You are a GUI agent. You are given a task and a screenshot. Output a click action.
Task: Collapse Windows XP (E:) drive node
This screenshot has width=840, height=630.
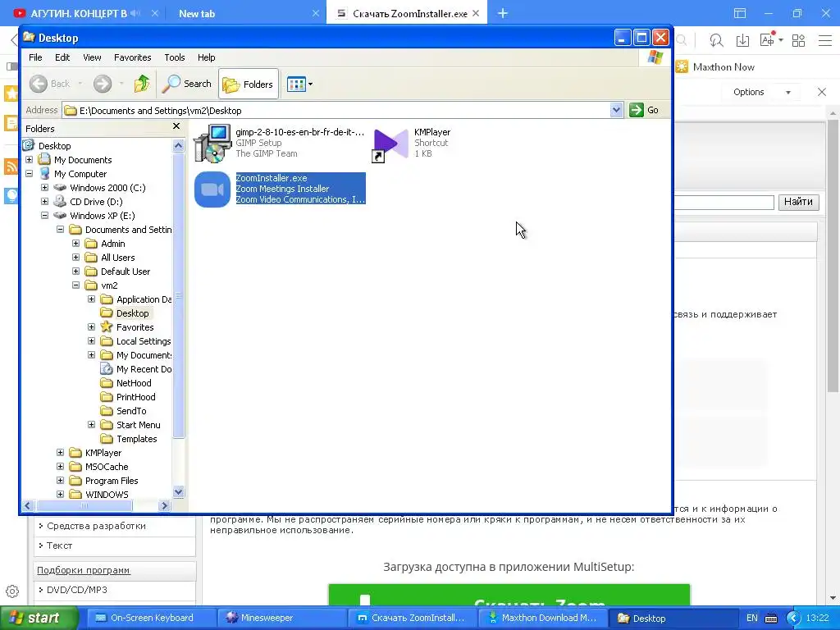click(45, 216)
